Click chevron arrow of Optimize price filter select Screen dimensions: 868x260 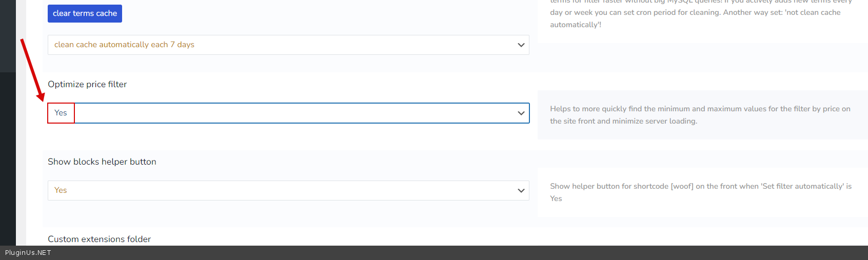click(x=521, y=113)
